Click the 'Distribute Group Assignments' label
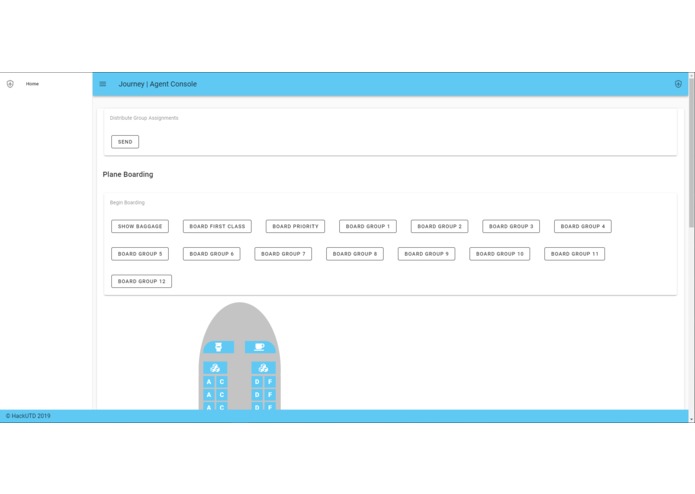The width and height of the screenshot is (695, 494). tap(144, 118)
